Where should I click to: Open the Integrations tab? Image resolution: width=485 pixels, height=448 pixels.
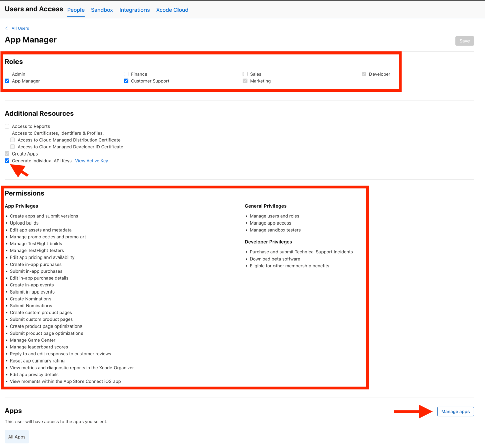(x=134, y=10)
